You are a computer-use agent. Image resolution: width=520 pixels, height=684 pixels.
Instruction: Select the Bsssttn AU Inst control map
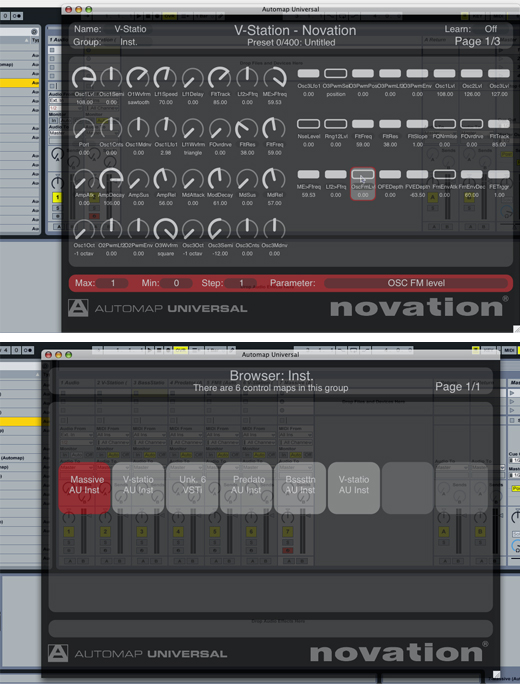point(300,488)
